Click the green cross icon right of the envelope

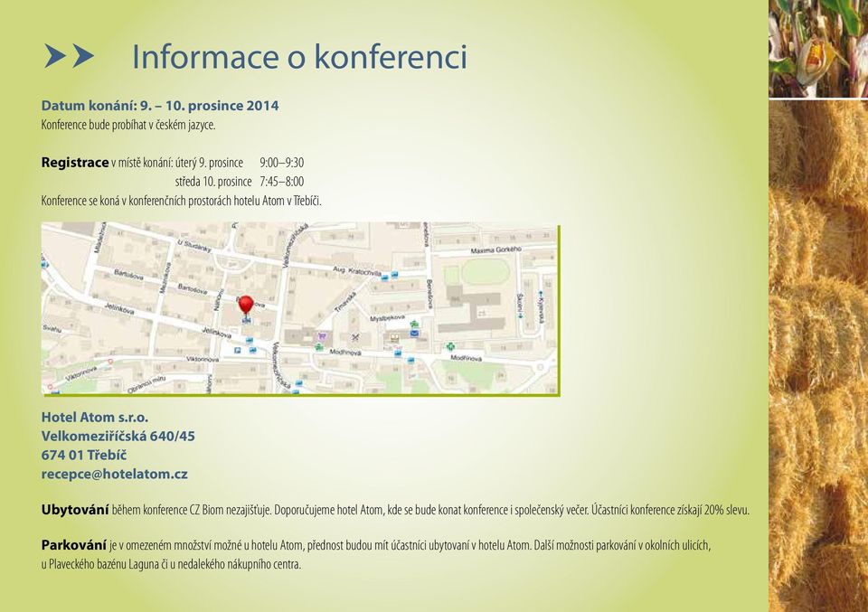[x=451, y=346]
